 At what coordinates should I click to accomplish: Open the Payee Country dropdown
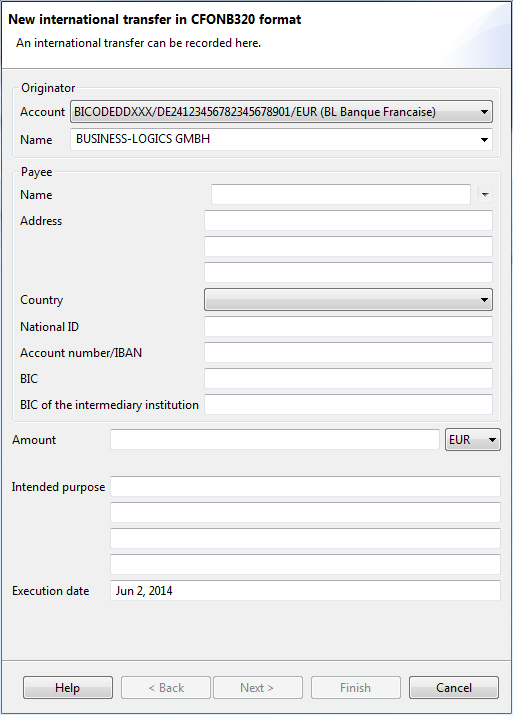(348, 300)
